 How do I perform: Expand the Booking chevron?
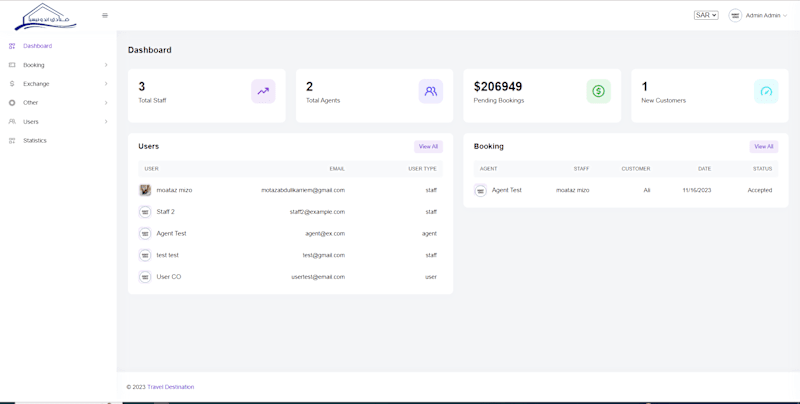106,65
